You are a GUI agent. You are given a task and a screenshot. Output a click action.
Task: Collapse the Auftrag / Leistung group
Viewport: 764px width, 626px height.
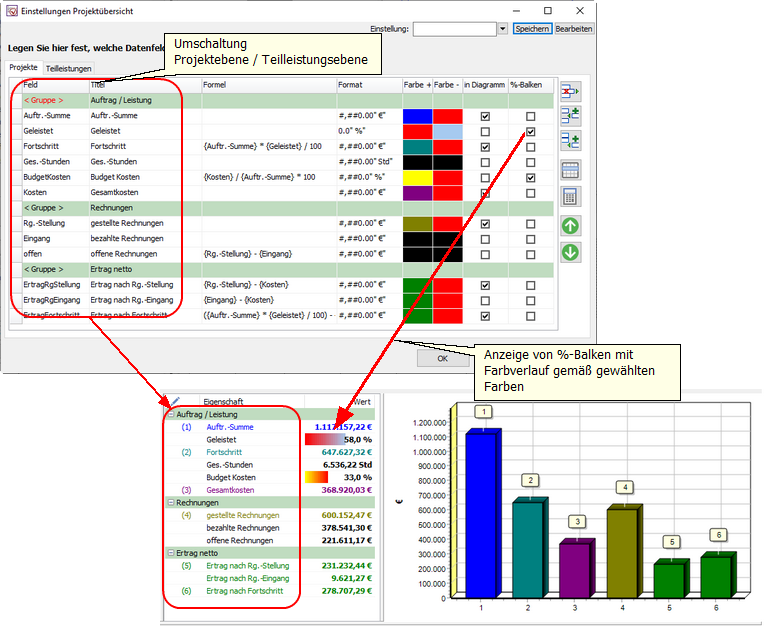(171, 414)
